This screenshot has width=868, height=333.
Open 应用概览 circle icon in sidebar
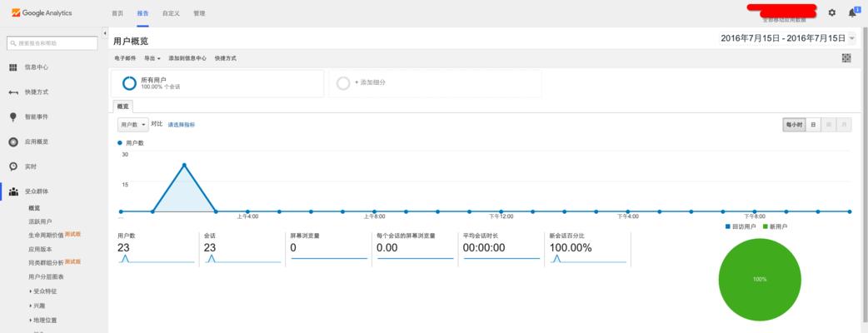13,142
